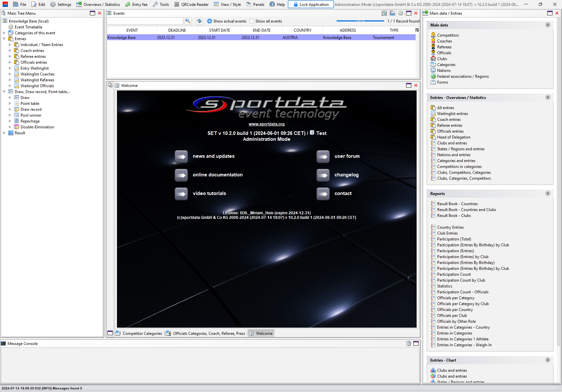
Task: Collapse the Main data section
Action: click(x=548, y=25)
